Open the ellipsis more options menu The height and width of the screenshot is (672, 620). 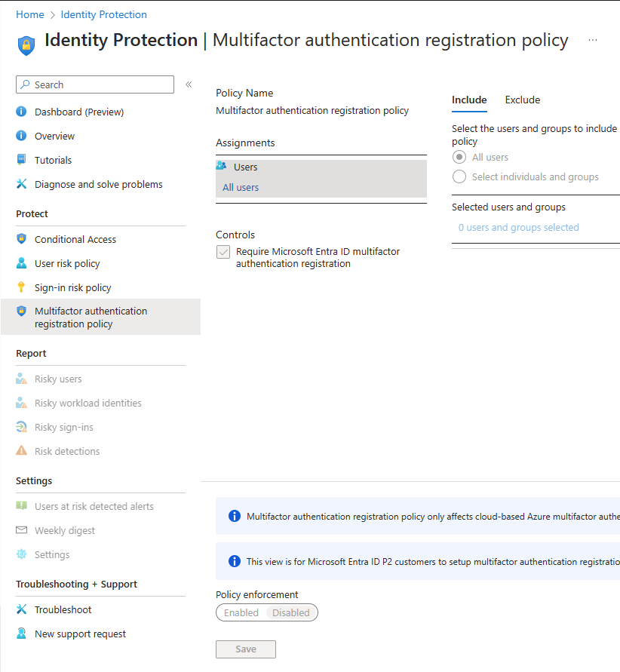[593, 40]
